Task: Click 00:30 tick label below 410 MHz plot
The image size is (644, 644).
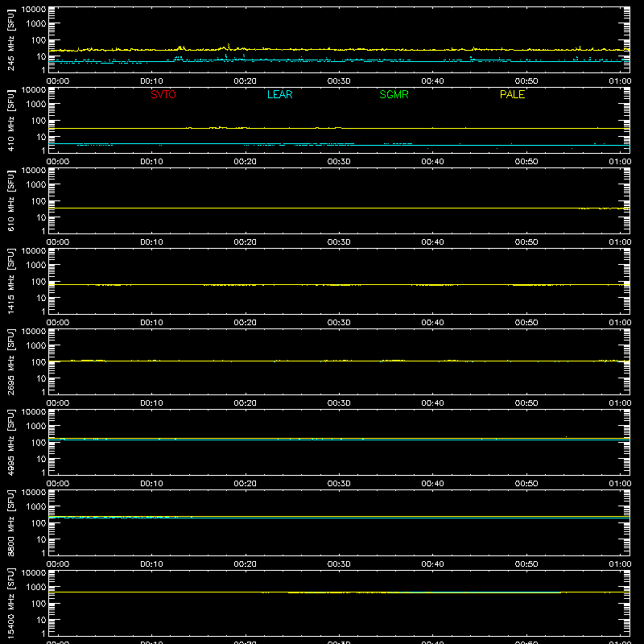Action: tap(339, 162)
